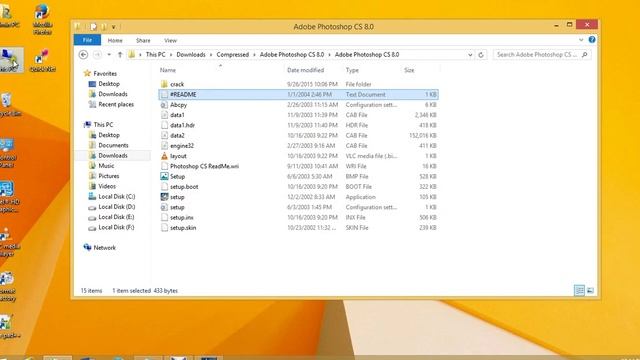Open the View ribbon tab
Screen dimensions: 640x360
171,40
